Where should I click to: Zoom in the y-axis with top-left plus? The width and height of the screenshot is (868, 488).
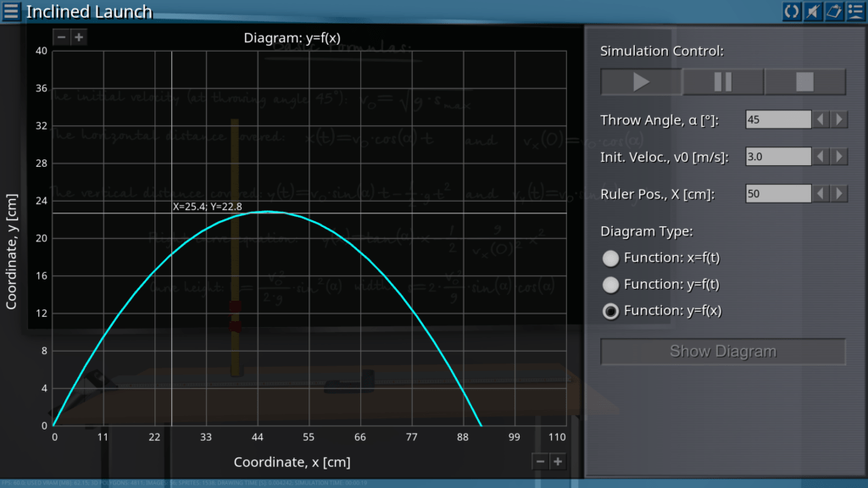click(x=78, y=37)
